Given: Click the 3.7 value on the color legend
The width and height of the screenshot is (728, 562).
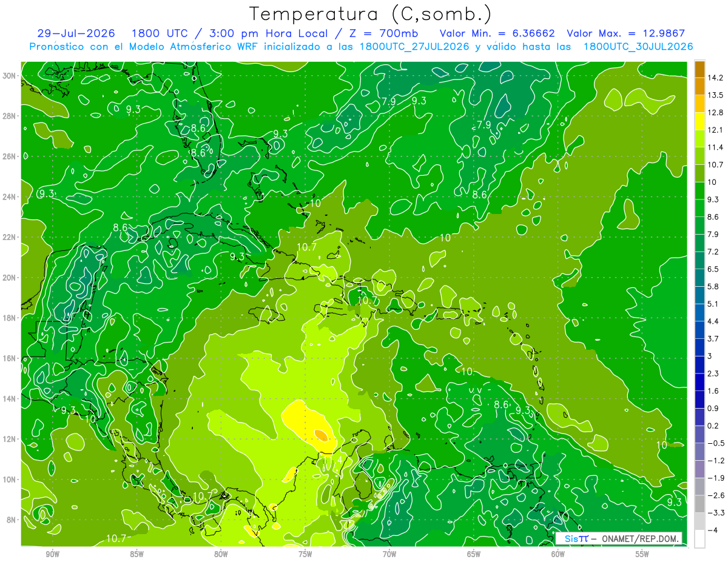Looking at the screenshot, I should coord(713,338).
